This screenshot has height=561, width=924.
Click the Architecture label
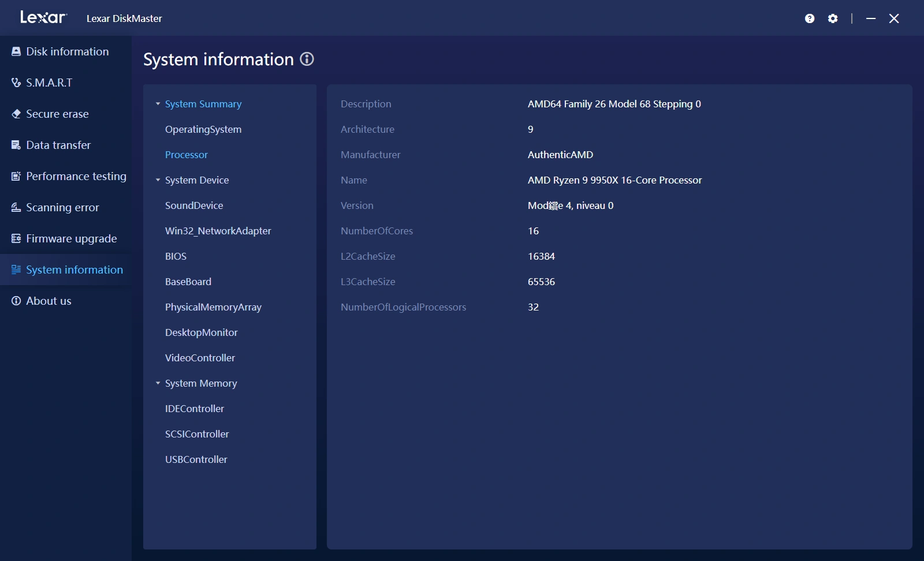click(367, 129)
